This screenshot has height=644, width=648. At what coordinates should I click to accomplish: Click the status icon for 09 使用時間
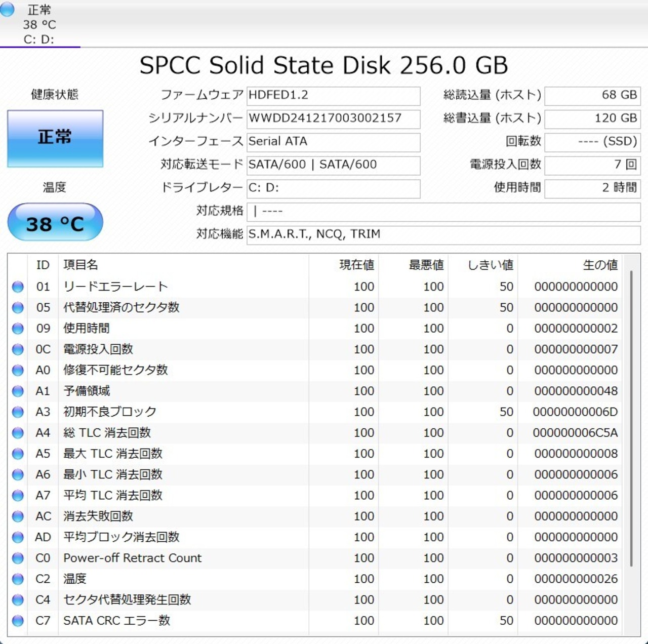tap(18, 329)
